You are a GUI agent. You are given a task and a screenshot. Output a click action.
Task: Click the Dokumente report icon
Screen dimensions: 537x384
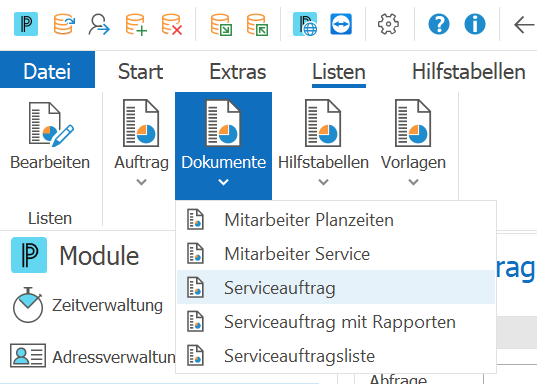223,123
